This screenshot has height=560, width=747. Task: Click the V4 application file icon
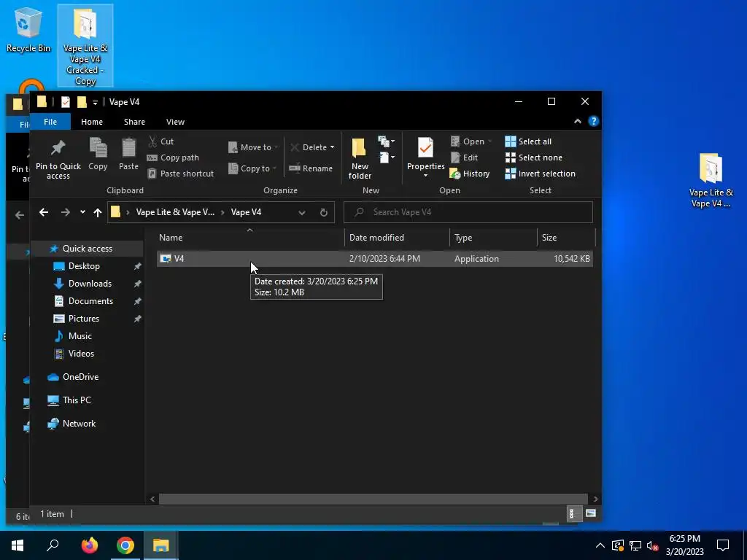pos(166,259)
